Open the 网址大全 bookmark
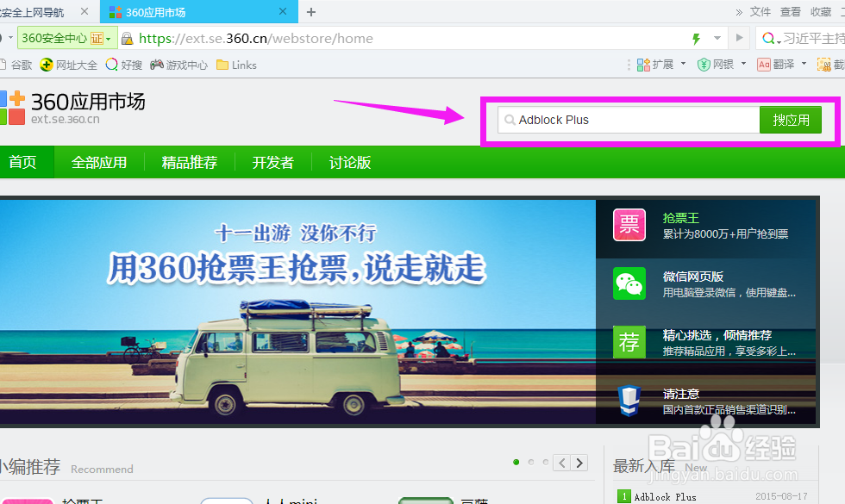 [69, 65]
